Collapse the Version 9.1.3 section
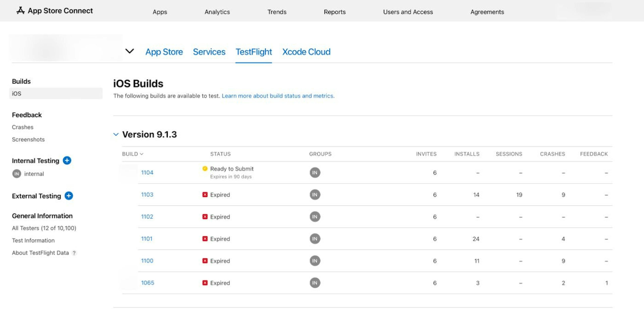This screenshot has height=309, width=644. tap(116, 134)
